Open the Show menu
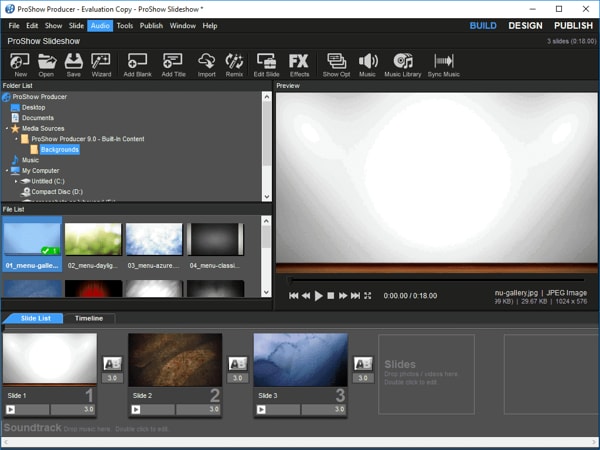The width and height of the screenshot is (600, 450). pyautogui.click(x=53, y=26)
